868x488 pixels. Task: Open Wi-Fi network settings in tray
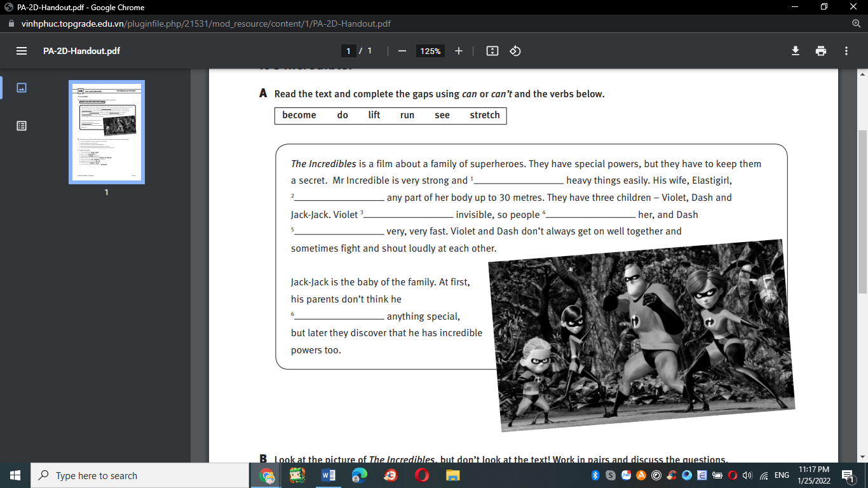[763, 475]
